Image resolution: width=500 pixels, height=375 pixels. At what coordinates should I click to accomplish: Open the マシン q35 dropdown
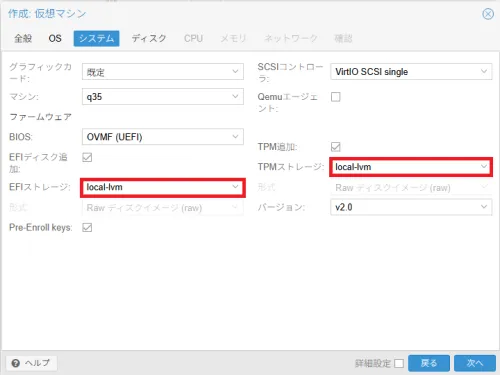click(x=163, y=97)
